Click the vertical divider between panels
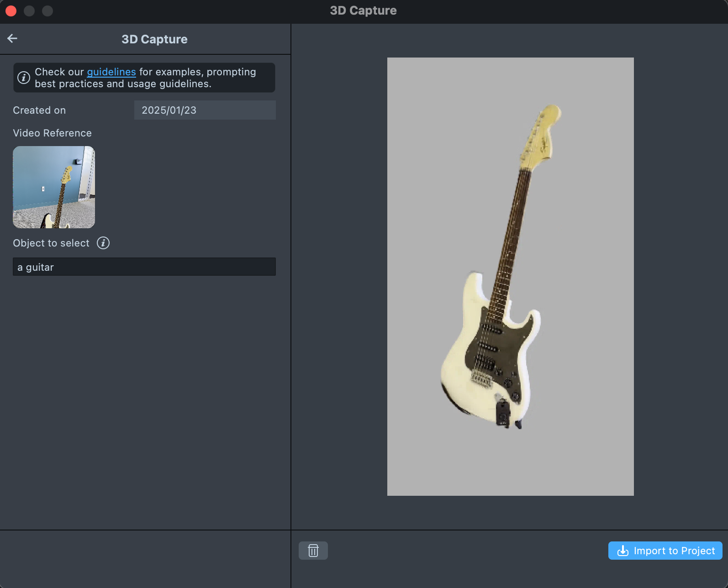Screen dimensions: 728x588 tap(291, 292)
